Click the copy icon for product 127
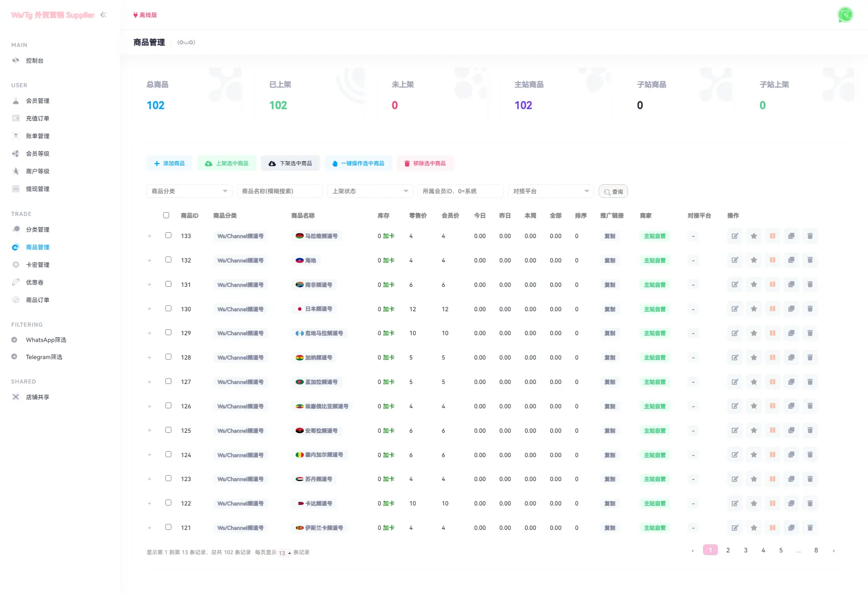 pos(791,382)
